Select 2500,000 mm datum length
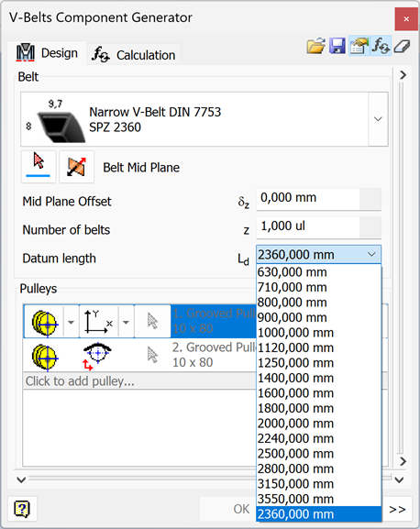 click(319, 454)
